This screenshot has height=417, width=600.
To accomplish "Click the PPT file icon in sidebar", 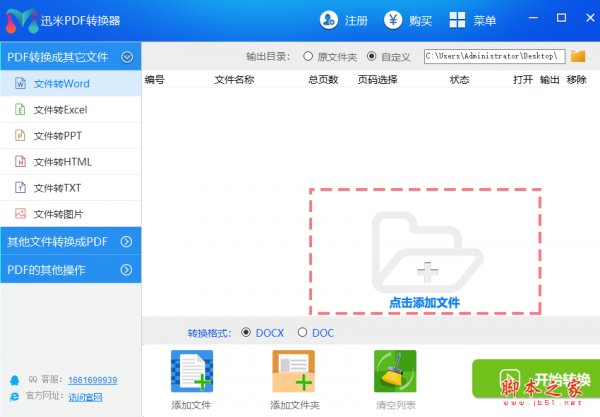I will tap(20, 135).
